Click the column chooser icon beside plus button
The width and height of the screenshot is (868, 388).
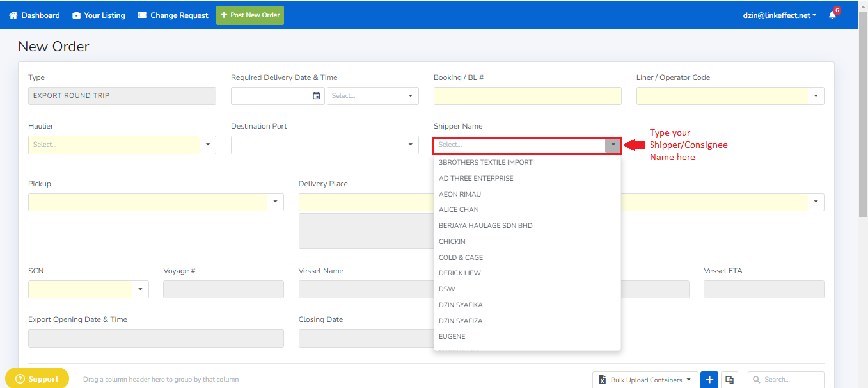[x=729, y=380]
